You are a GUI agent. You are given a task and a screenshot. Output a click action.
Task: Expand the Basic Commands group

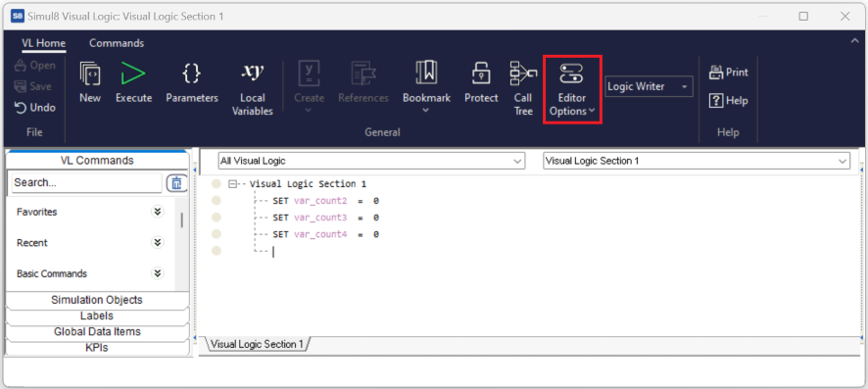158,273
